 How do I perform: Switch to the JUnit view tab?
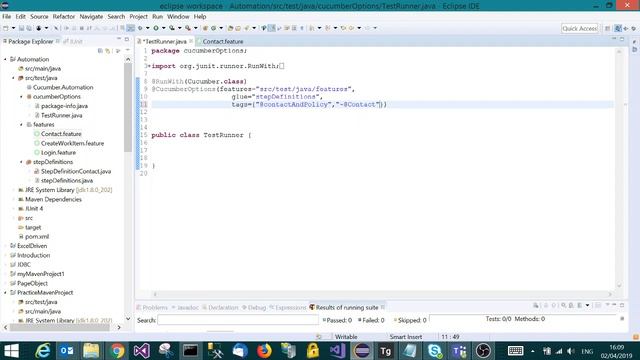tap(73, 41)
